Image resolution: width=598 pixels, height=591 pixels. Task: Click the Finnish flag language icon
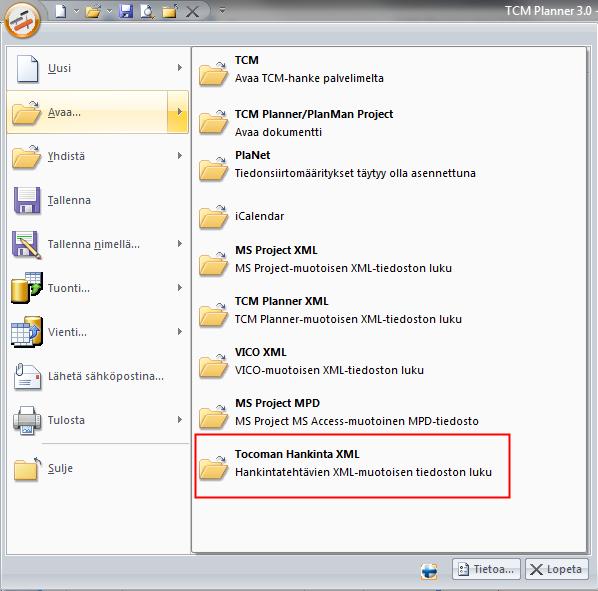pos(429,571)
